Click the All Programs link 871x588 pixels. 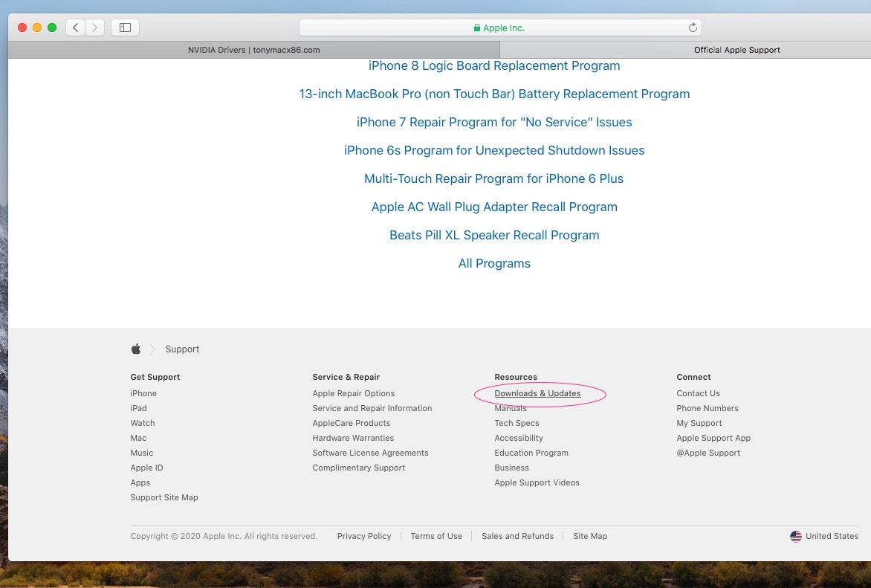[x=493, y=263]
